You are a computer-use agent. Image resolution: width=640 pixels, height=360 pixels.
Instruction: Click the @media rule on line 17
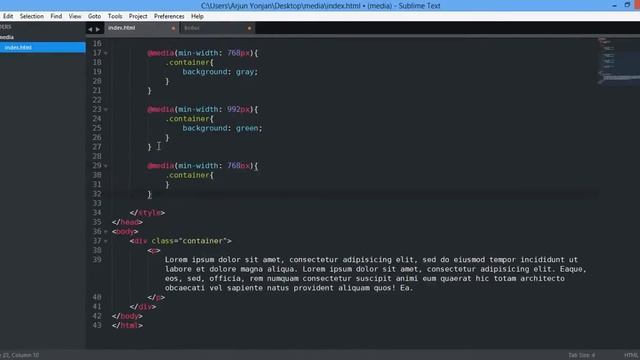(x=203, y=53)
